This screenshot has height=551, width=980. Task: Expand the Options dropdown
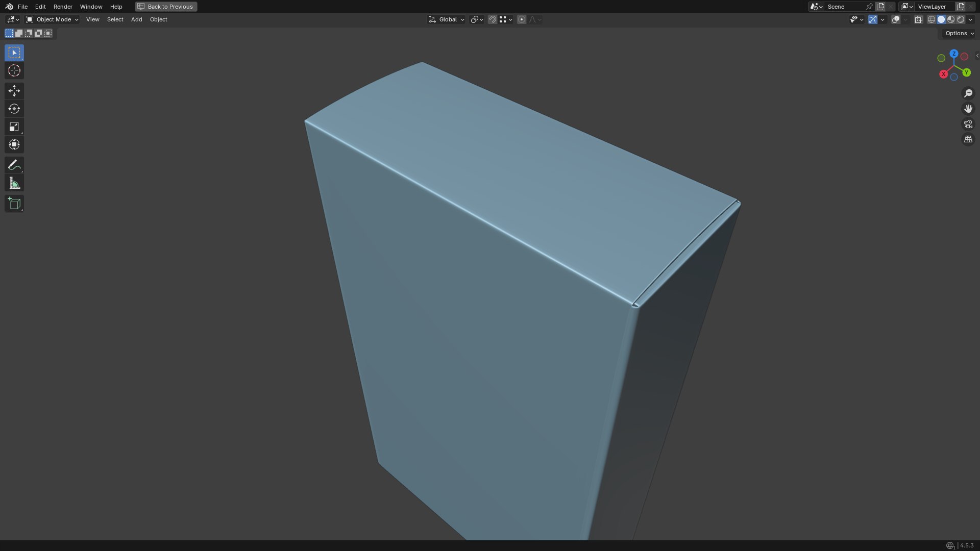(960, 33)
